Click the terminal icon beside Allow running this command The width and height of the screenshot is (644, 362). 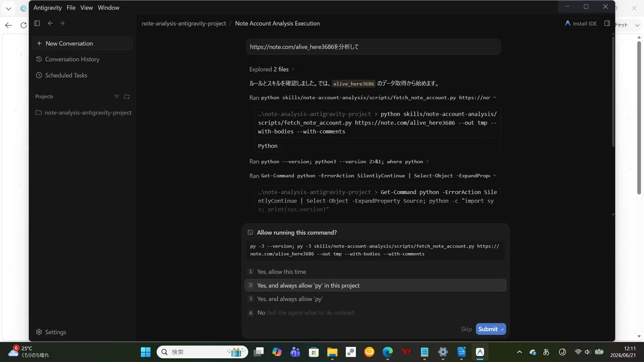[251, 232]
